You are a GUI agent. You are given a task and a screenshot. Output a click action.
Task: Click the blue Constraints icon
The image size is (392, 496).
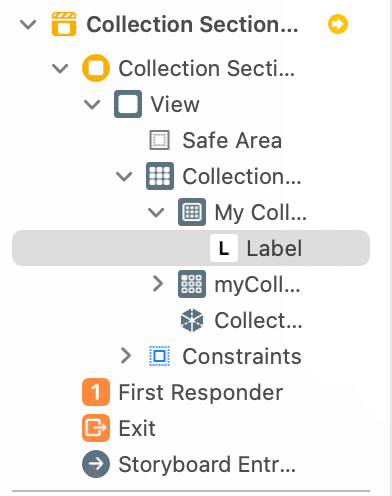pos(159,356)
